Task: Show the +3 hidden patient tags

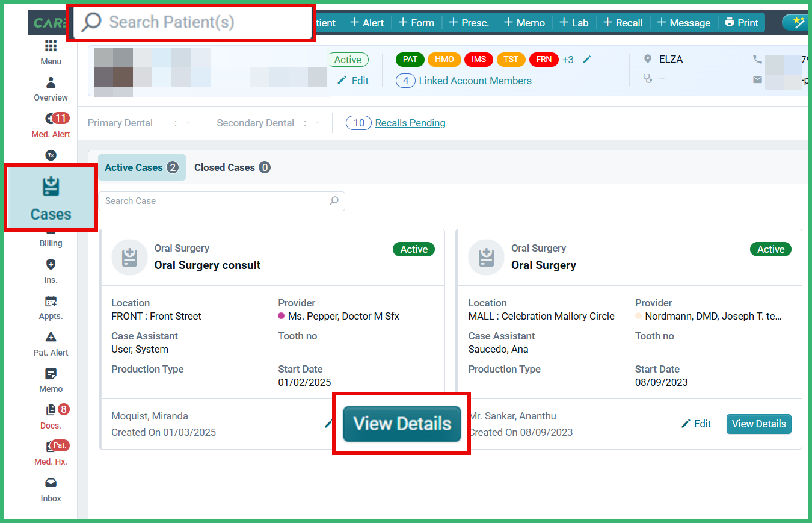Action: pyautogui.click(x=568, y=60)
